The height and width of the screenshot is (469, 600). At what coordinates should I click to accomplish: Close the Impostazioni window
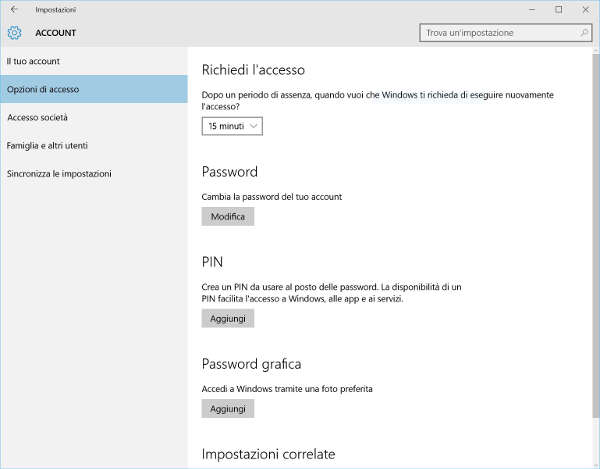pyautogui.click(x=586, y=9)
